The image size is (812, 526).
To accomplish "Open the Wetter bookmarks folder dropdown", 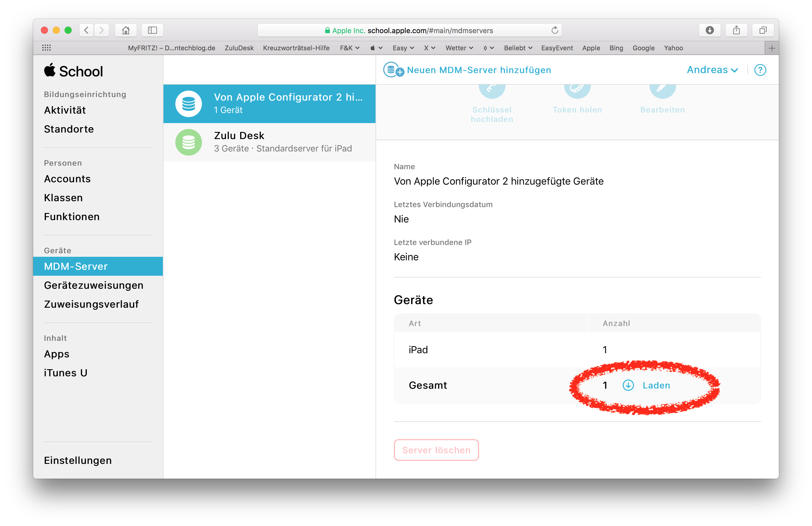I will 459,48.
